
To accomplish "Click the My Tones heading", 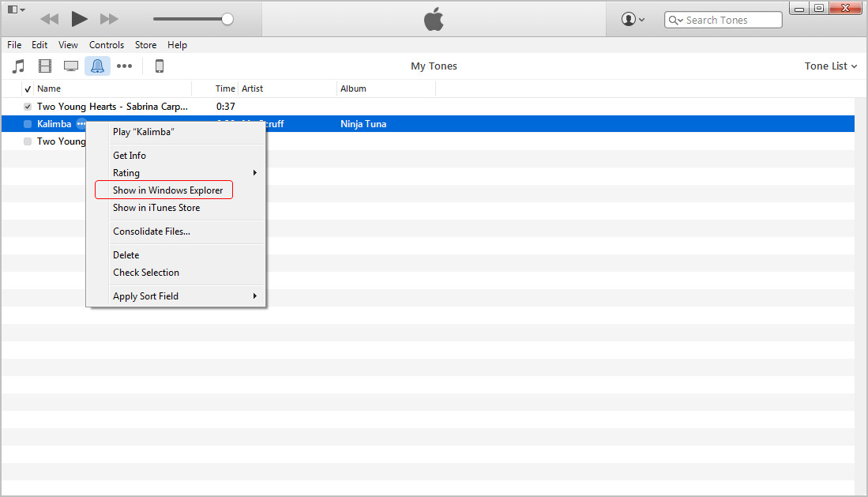I will [x=434, y=66].
